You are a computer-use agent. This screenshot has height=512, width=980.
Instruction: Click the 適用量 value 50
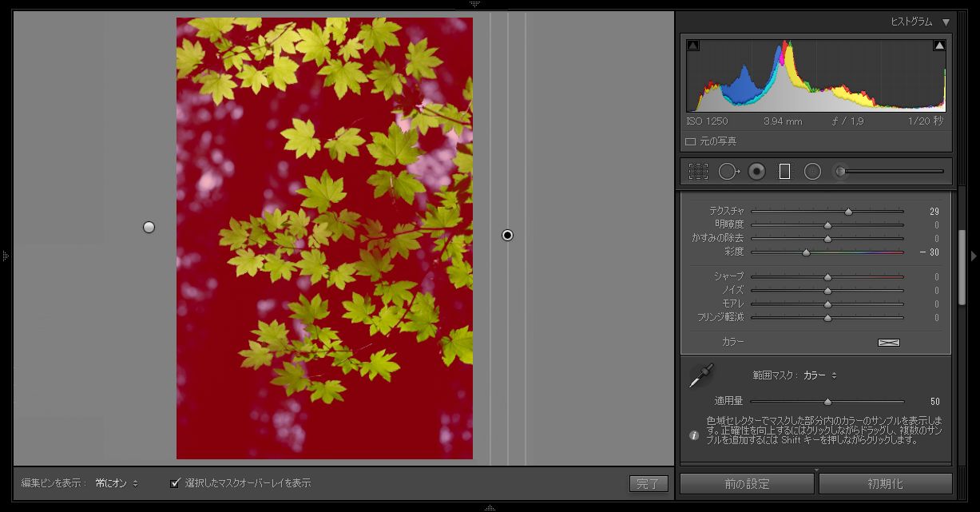[934, 402]
